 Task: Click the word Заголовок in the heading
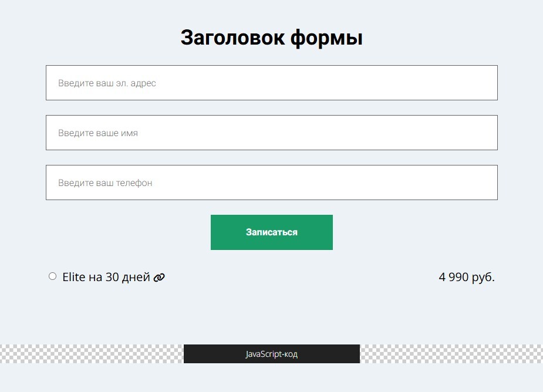tap(232, 38)
